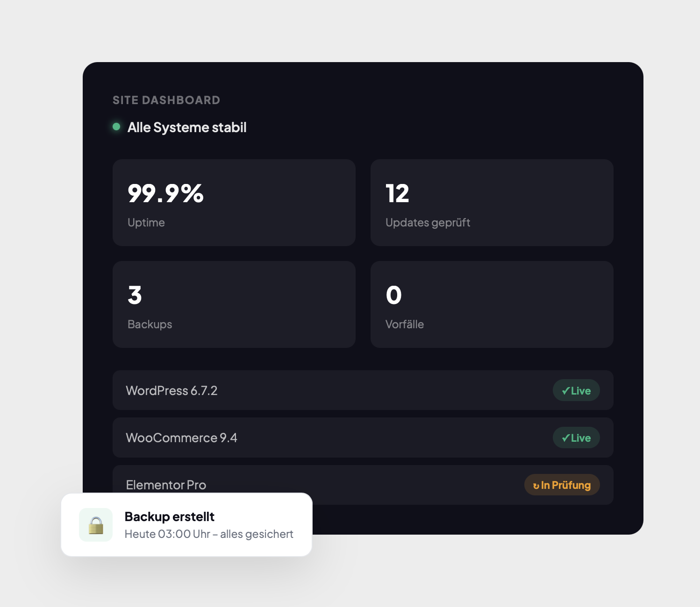Click the Elementor Pro row label
This screenshot has height=607, width=700.
pos(166,485)
